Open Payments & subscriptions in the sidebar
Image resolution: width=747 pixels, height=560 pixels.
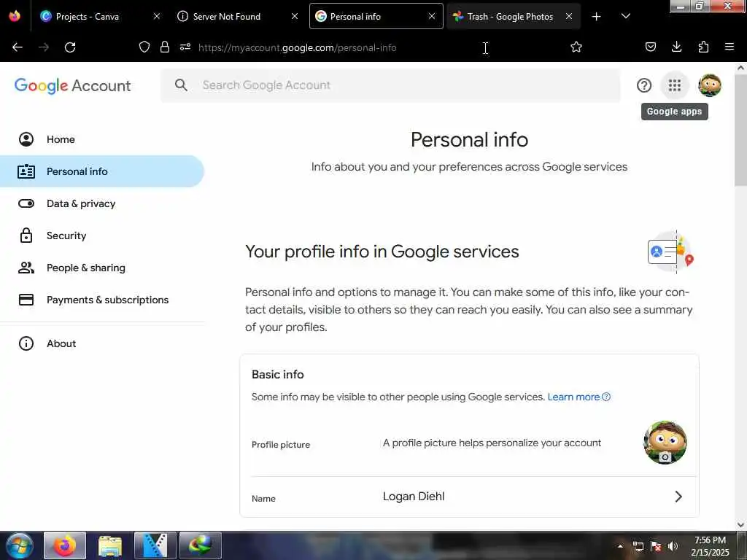(x=102, y=300)
